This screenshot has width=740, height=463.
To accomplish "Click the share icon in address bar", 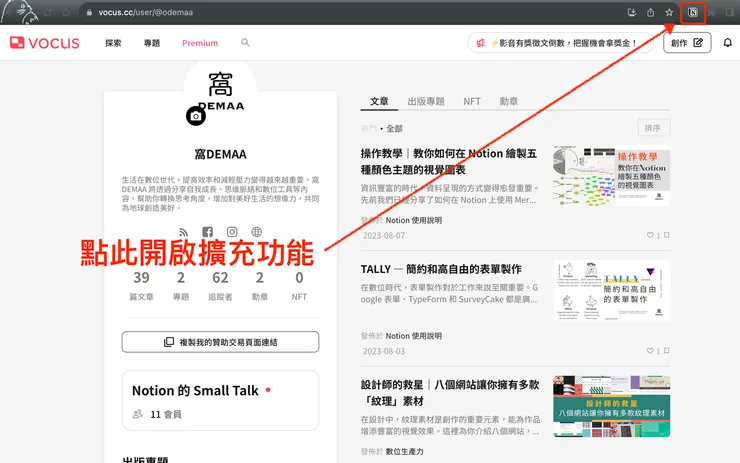I will point(650,13).
